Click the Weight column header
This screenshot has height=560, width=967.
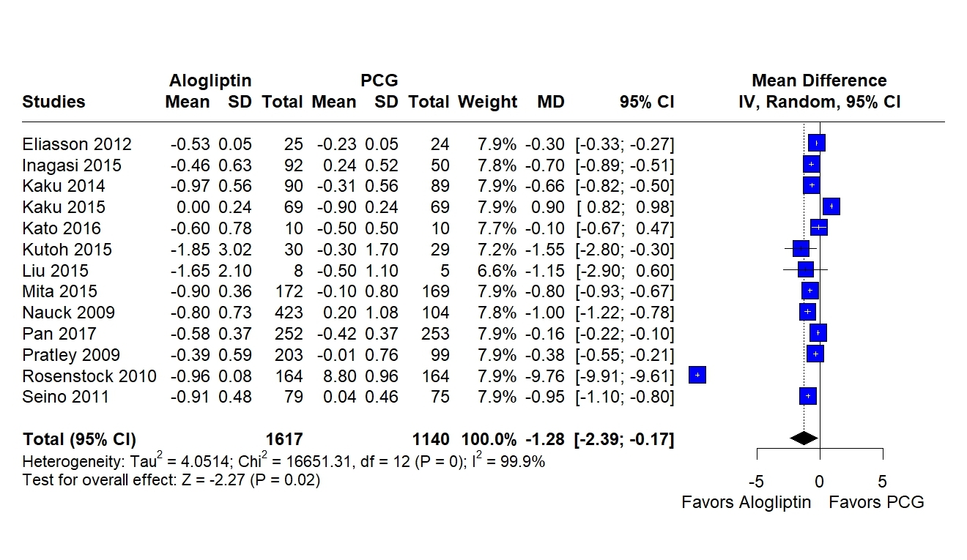487,102
